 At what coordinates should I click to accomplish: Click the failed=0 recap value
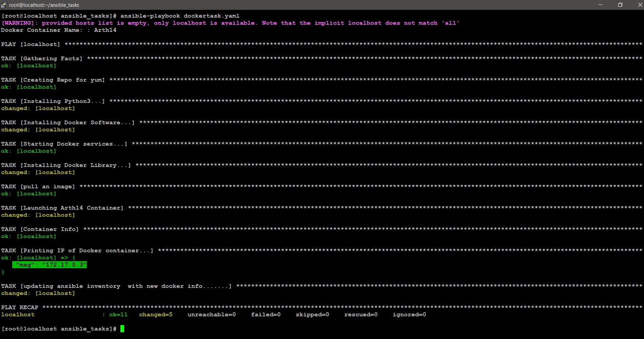(266, 315)
